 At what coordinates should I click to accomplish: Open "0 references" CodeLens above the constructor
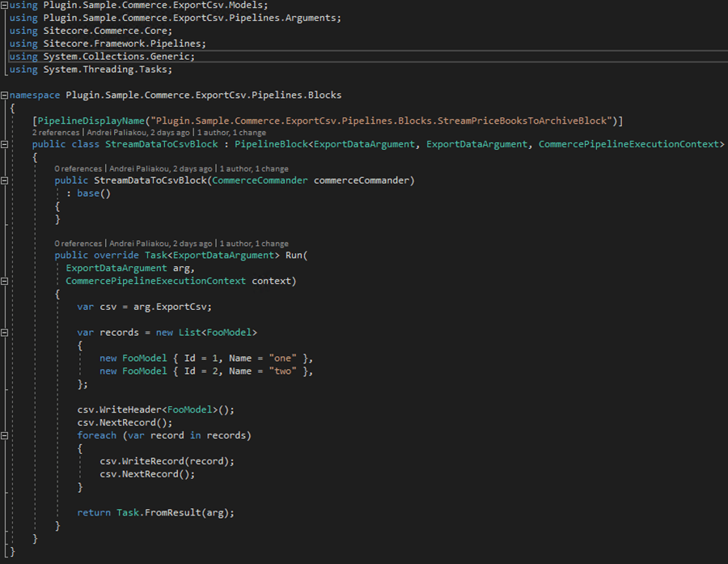coord(78,168)
